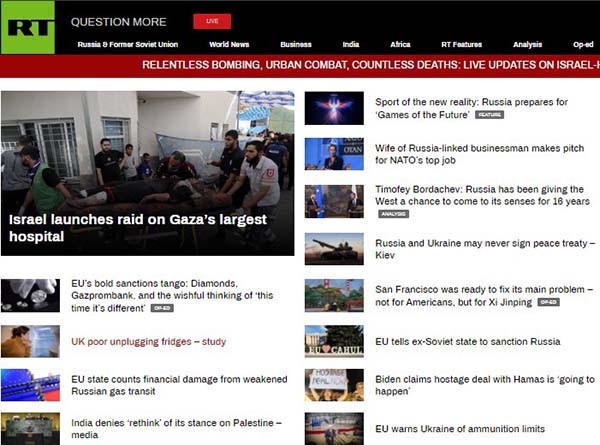Open NATO's top job article
600x445 pixels.
[x=479, y=154]
